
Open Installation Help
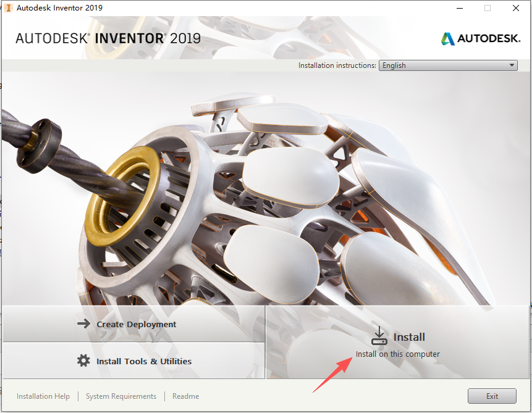coord(43,396)
